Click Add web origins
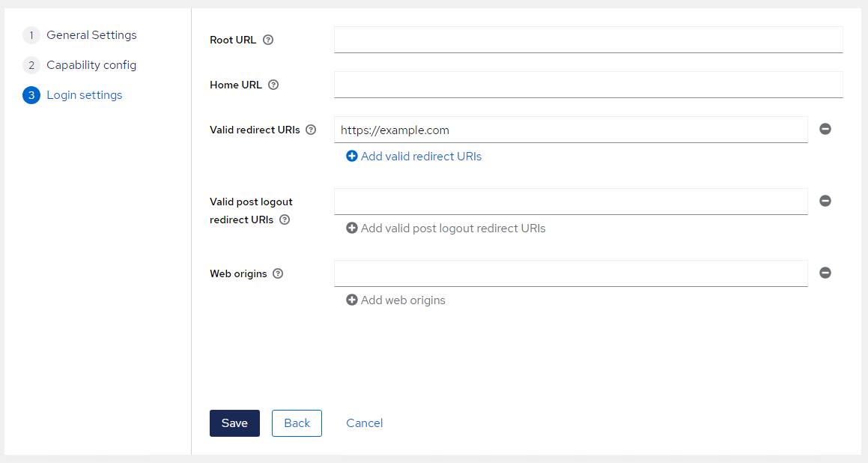Viewport: 868px width, 463px height. coord(395,300)
